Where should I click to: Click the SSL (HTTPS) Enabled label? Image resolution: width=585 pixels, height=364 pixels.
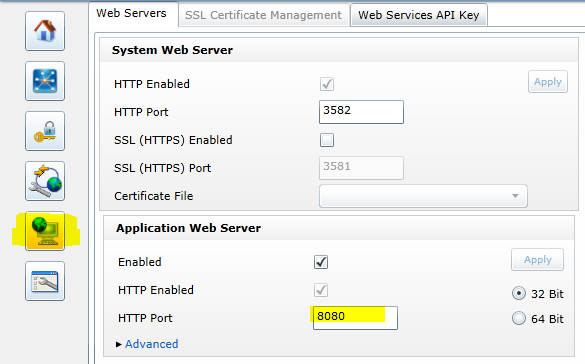pos(173,140)
